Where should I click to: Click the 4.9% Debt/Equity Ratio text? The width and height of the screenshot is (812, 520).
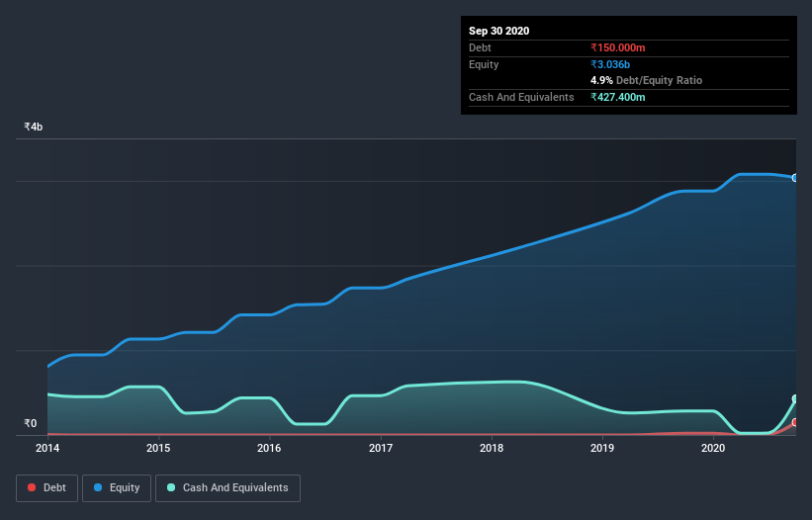coord(646,81)
